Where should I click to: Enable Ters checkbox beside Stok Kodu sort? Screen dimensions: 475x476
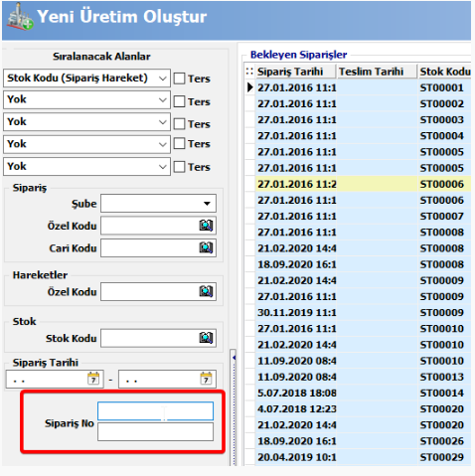[179, 79]
